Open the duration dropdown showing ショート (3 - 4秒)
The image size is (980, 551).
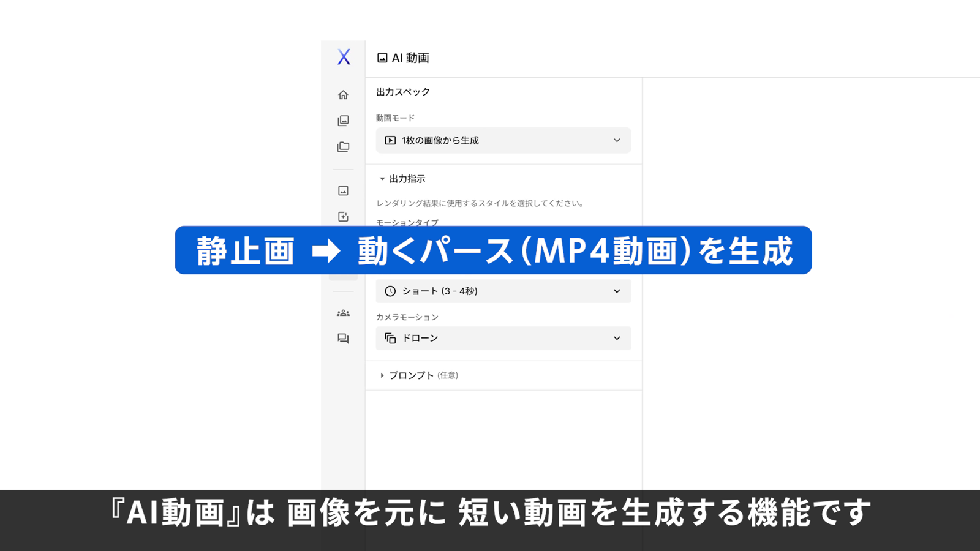pos(503,291)
